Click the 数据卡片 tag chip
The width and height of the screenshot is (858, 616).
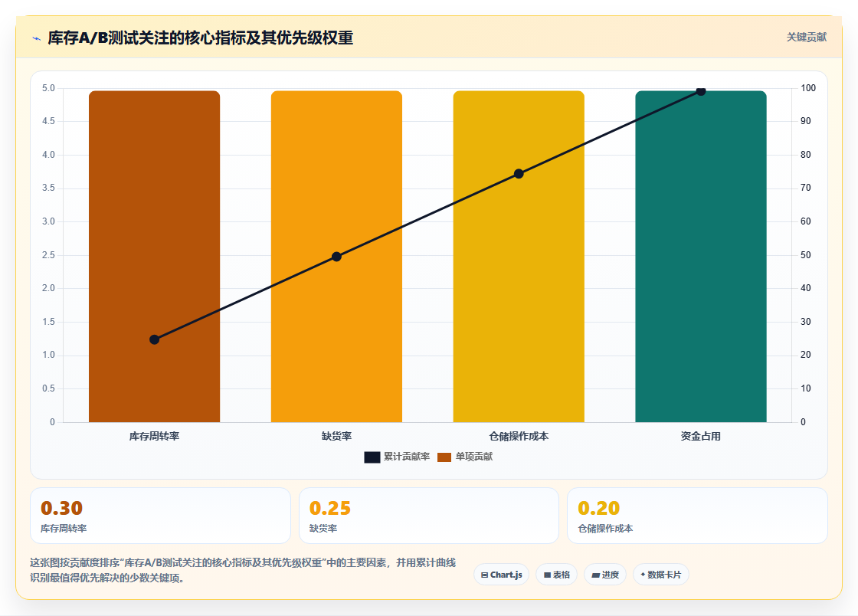tap(661, 575)
